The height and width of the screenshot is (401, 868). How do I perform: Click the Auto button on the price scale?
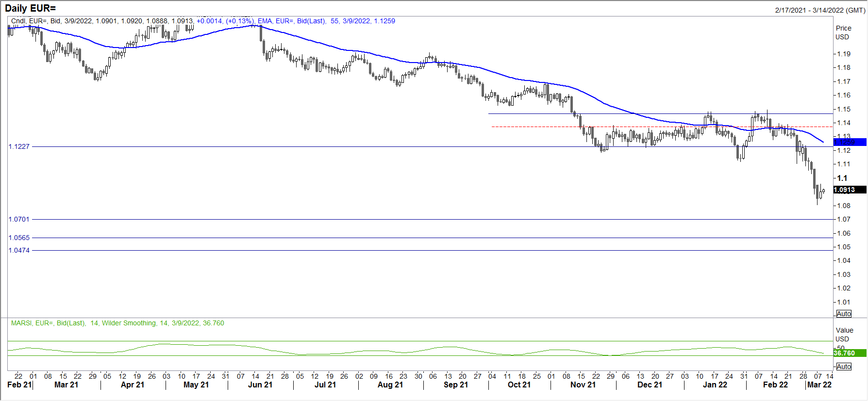[x=844, y=314]
